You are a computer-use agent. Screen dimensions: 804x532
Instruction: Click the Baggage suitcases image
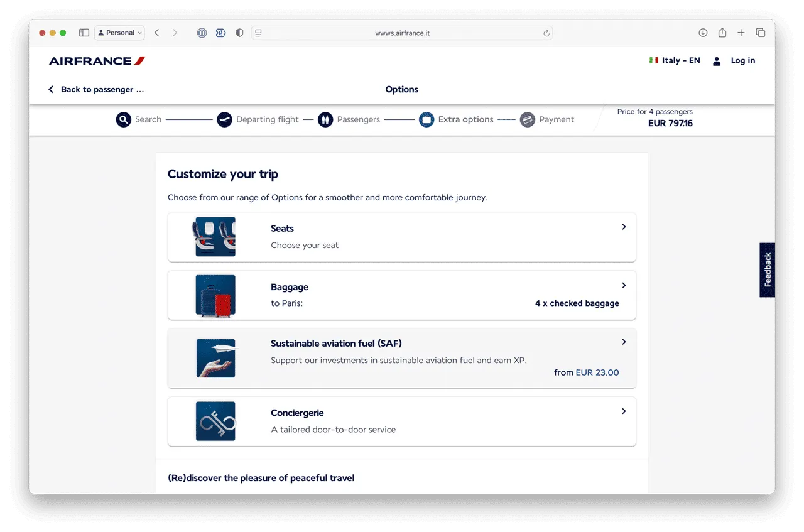click(x=215, y=295)
